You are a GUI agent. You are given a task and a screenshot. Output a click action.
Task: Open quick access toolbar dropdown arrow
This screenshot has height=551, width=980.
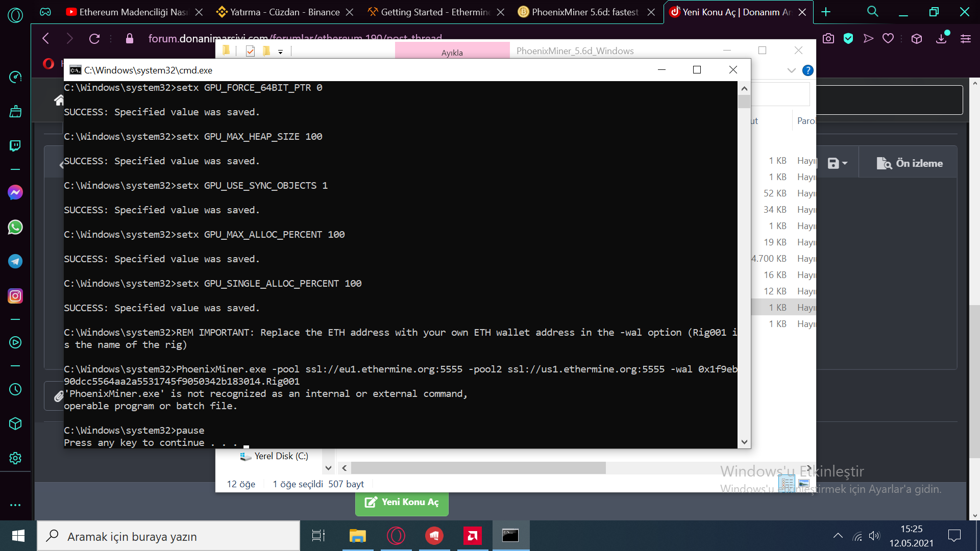tap(280, 52)
